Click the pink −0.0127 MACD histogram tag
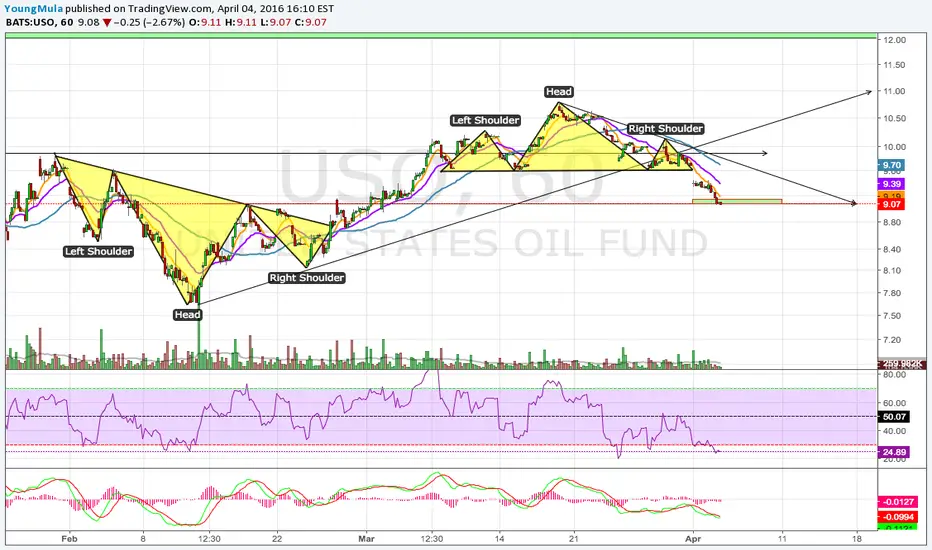This screenshot has width=932, height=550. pos(898,502)
